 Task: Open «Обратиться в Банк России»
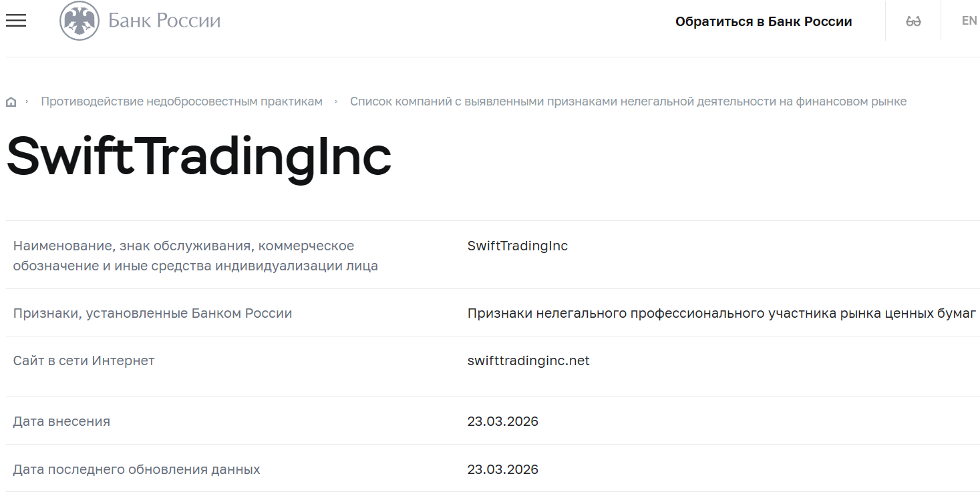[x=764, y=21]
